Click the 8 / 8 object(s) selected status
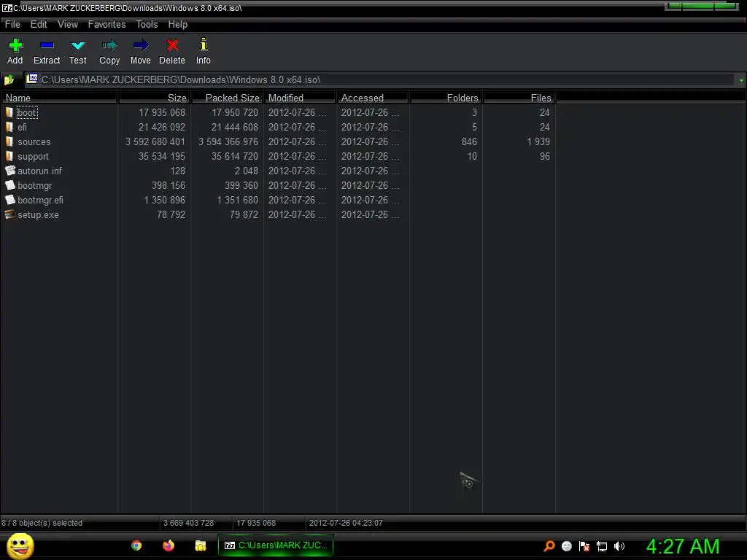This screenshot has width=747, height=560. point(42,523)
